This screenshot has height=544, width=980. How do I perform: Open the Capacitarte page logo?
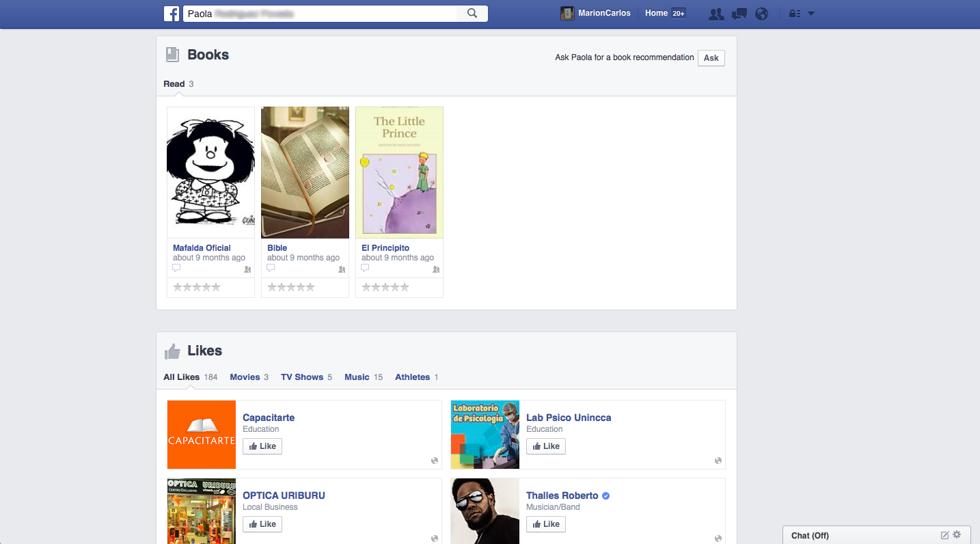coord(202,435)
